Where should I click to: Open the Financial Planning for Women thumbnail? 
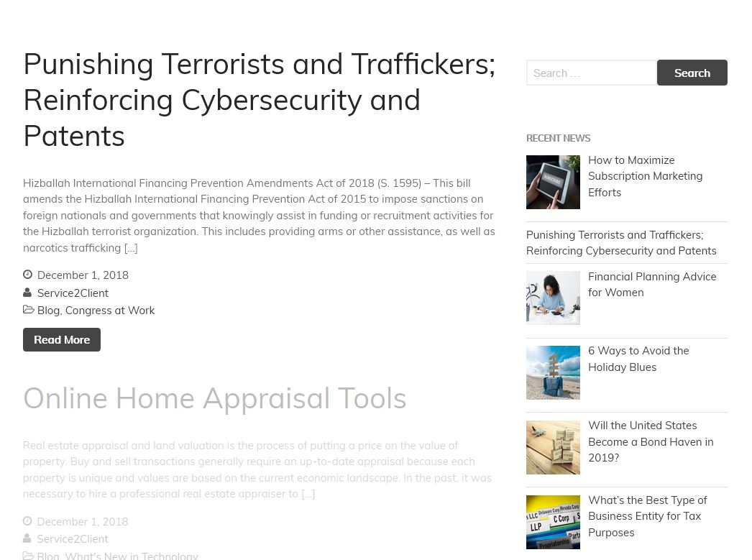click(x=553, y=298)
